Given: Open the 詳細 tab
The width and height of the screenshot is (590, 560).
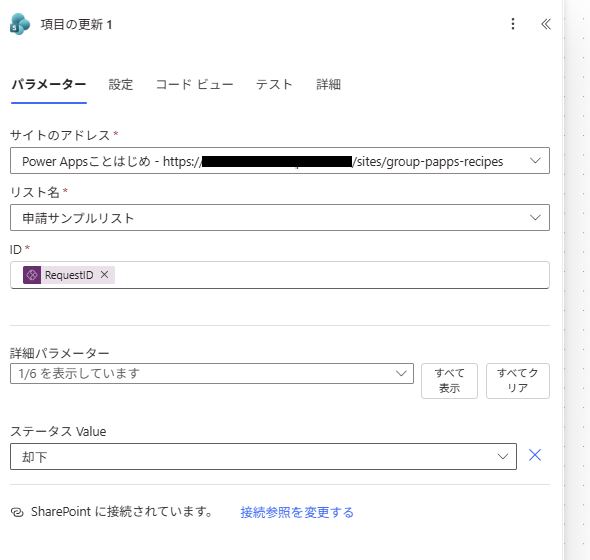Looking at the screenshot, I should tap(328, 84).
